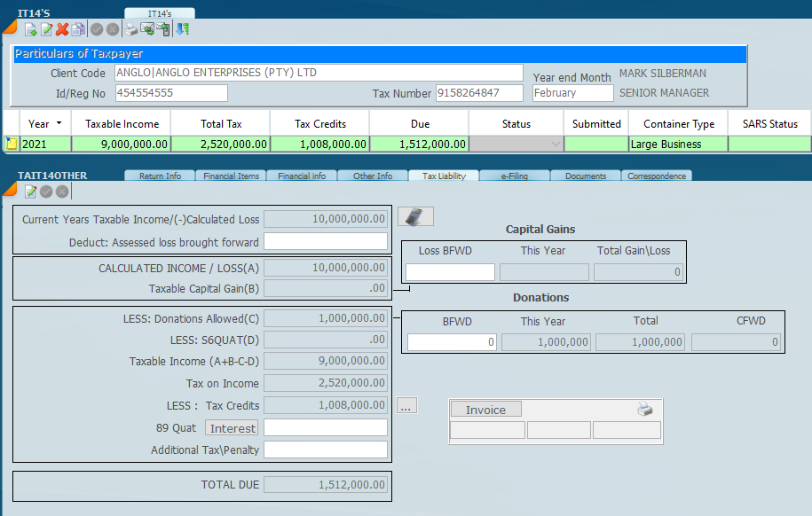The width and height of the screenshot is (812, 516).
Task: Click the red X delete icon
Action: click(62, 29)
